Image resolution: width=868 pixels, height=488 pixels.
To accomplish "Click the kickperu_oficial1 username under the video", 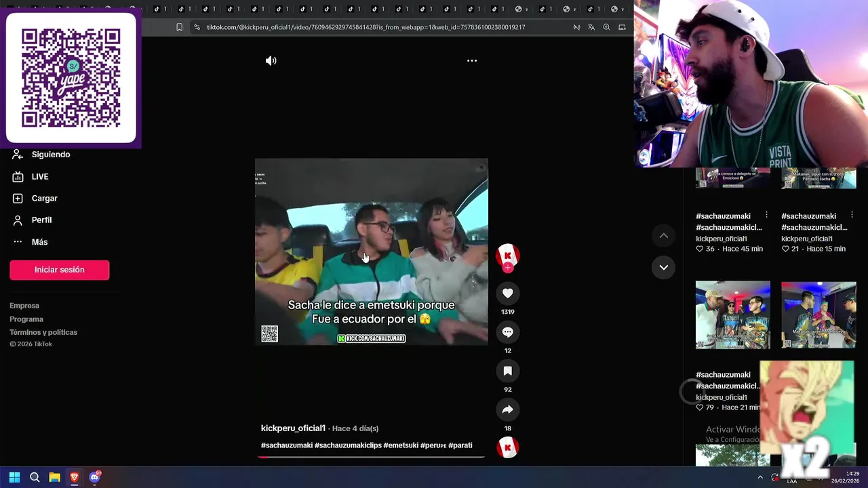I will coord(293,428).
